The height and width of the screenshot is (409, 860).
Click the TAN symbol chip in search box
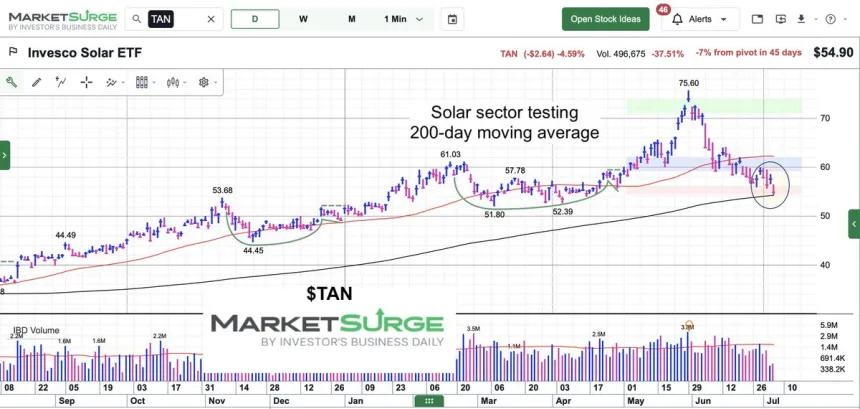pos(160,19)
